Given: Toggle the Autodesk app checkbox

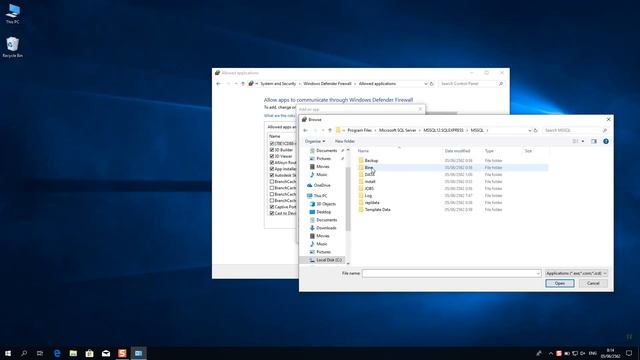Looking at the screenshot, I should tap(272, 175).
